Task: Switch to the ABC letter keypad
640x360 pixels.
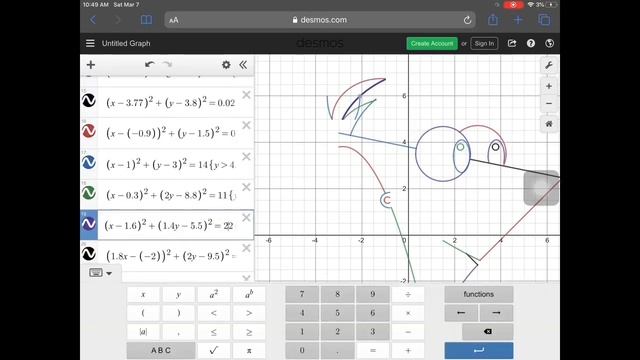Action: coord(161,351)
